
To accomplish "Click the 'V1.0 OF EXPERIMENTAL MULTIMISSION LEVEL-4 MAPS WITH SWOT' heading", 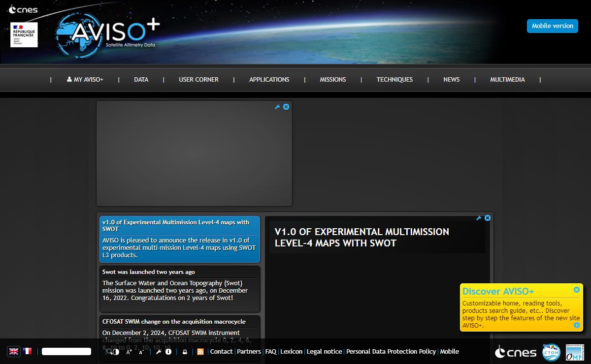I will click(362, 237).
